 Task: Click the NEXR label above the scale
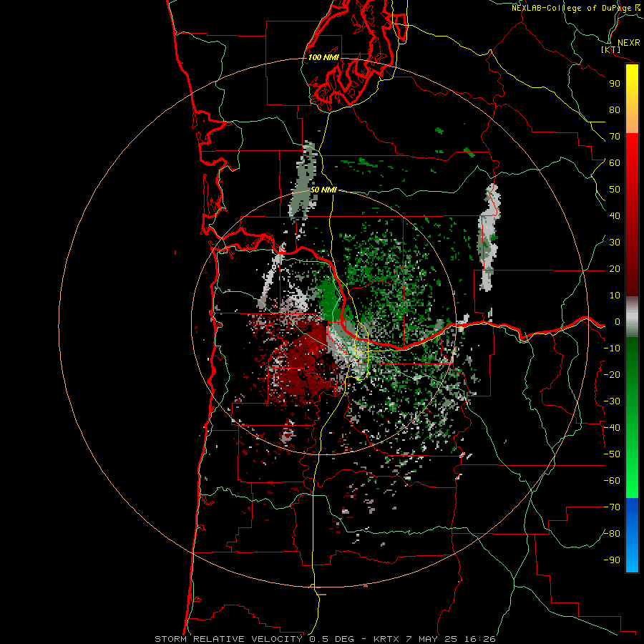pyautogui.click(x=628, y=43)
